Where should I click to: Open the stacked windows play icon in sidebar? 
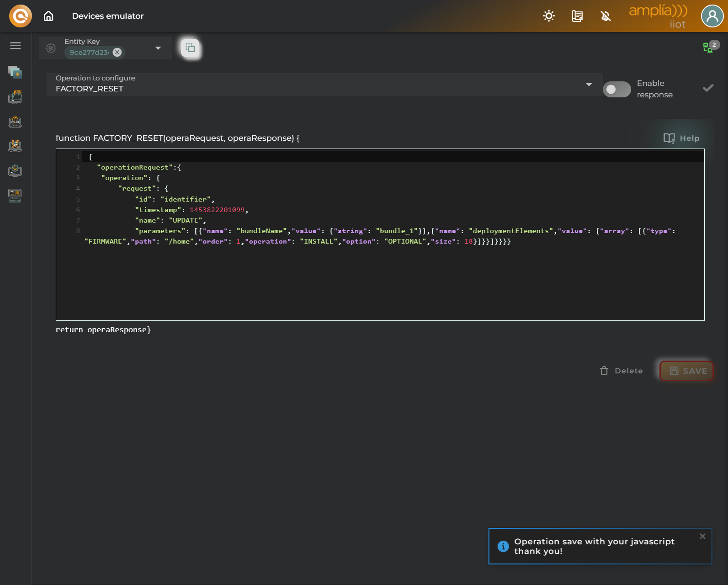(15, 72)
